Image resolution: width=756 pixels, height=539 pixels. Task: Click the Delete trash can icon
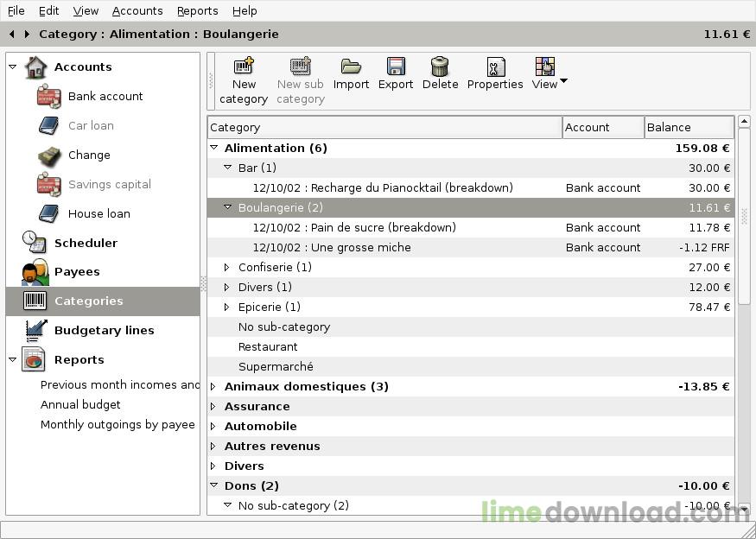pyautogui.click(x=440, y=66)
